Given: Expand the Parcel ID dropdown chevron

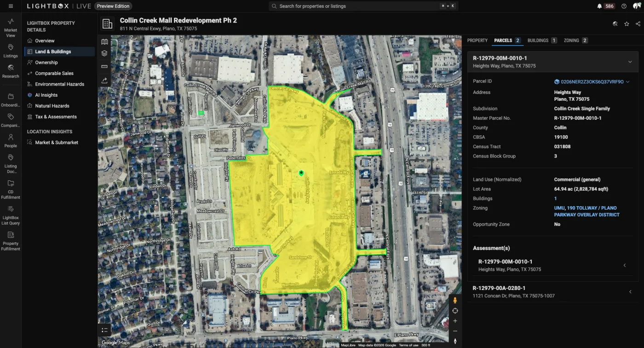Looking at the screenshot, I should pyautogui.click(x=628, y=82).
